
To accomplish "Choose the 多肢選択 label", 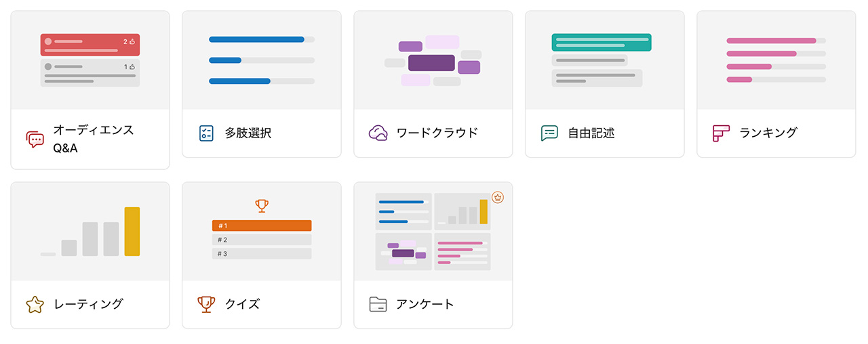I will coord(248,133).
